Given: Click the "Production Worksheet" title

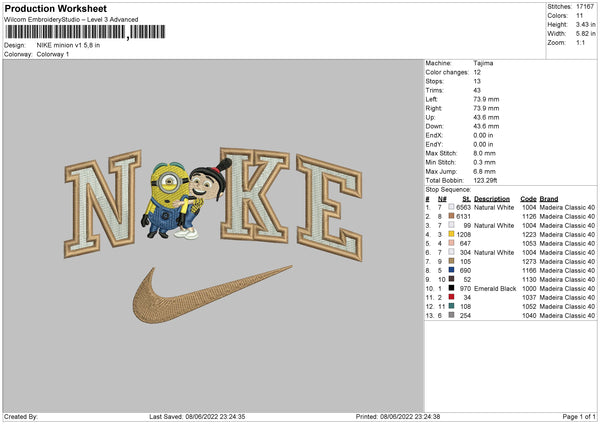Looking at the screenshot, I should click(55, 8).
